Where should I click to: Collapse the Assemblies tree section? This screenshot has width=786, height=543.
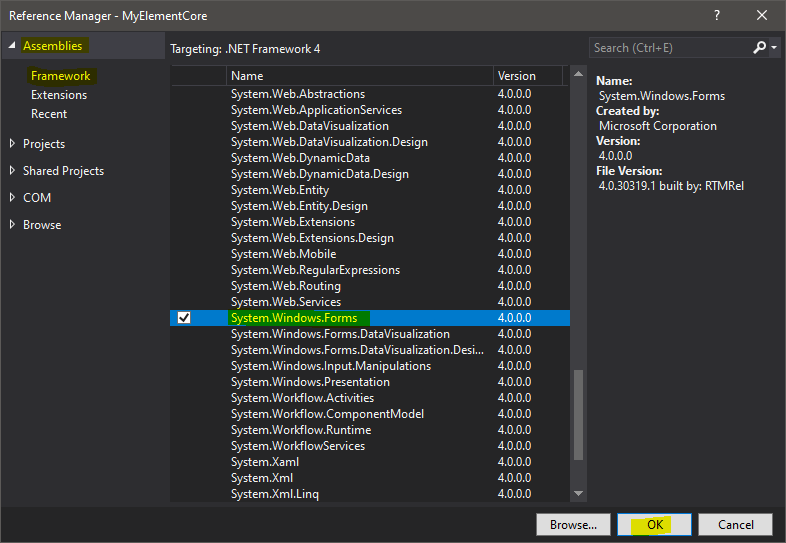tap(12, 46)
